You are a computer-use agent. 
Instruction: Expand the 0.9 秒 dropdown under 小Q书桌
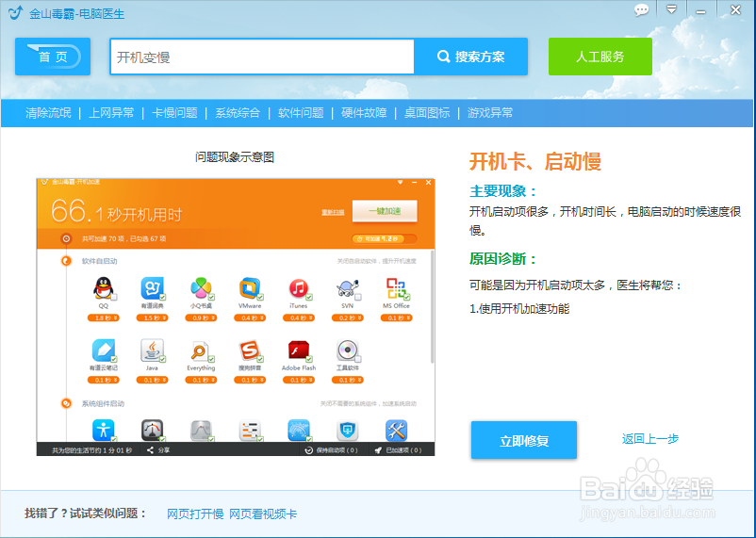[201, 318]
